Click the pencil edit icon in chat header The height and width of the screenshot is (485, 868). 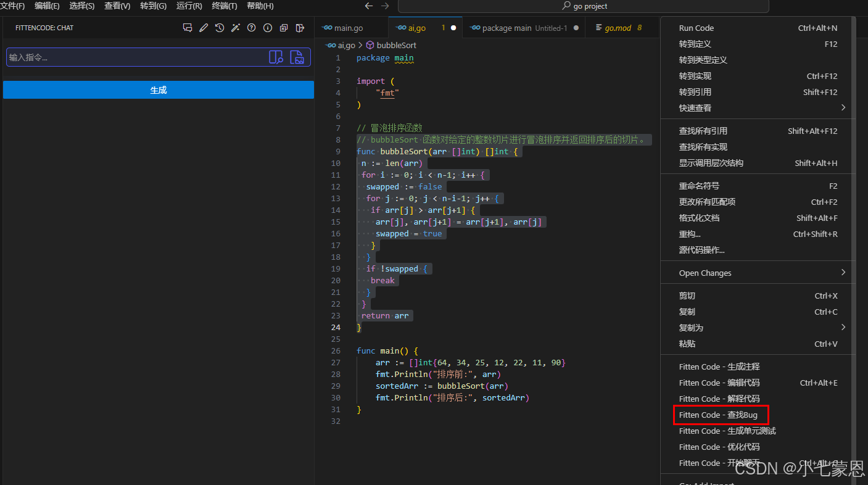click(x=204, y=28)
